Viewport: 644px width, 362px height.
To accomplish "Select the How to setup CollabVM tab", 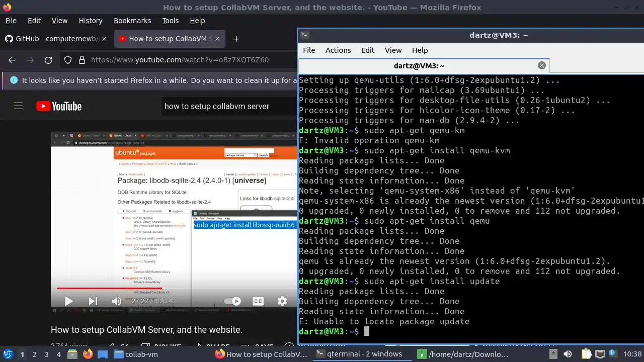I will coord(169,39).
